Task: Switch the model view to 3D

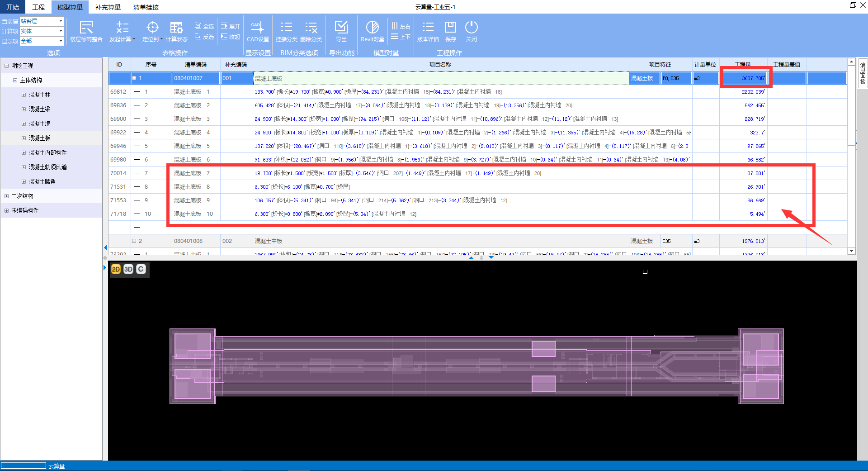Action: tap(128, 269)
